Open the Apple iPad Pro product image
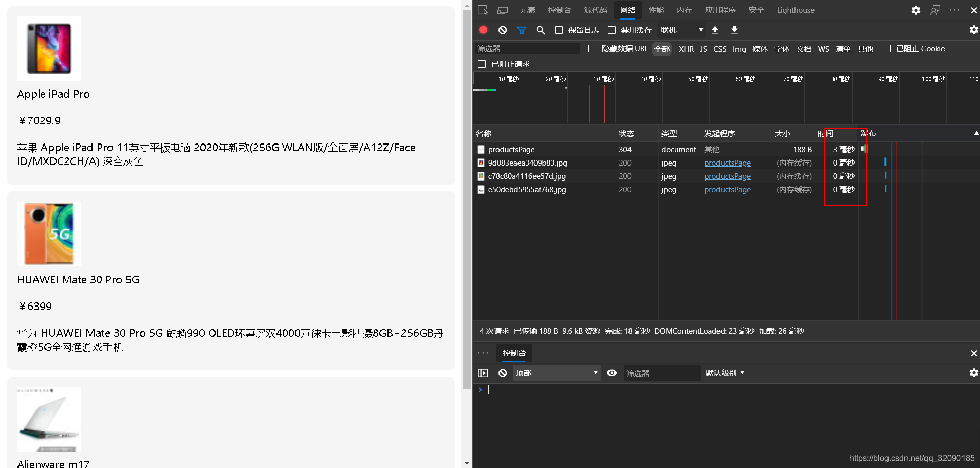This screenshot has width=980, height=468. (x=49, y=48)
